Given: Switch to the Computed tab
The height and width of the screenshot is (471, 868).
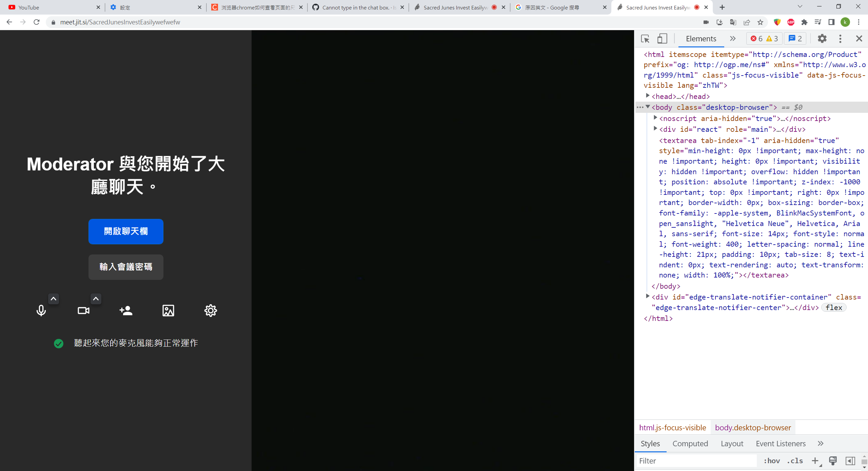Looking at the screenshot, I should [690, 443].
